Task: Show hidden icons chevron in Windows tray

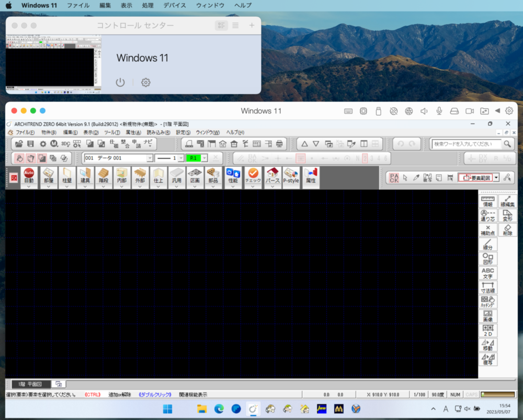Action: pos(433,408)
